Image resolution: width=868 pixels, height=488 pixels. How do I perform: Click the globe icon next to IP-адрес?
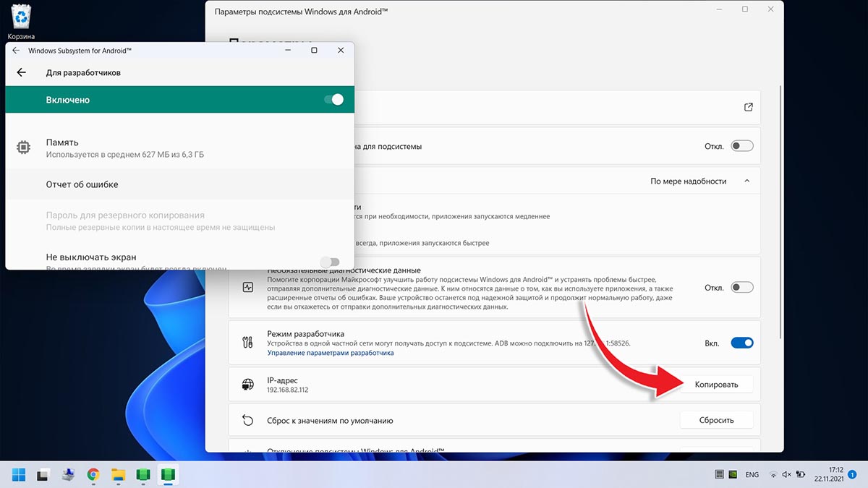point(247,385)
